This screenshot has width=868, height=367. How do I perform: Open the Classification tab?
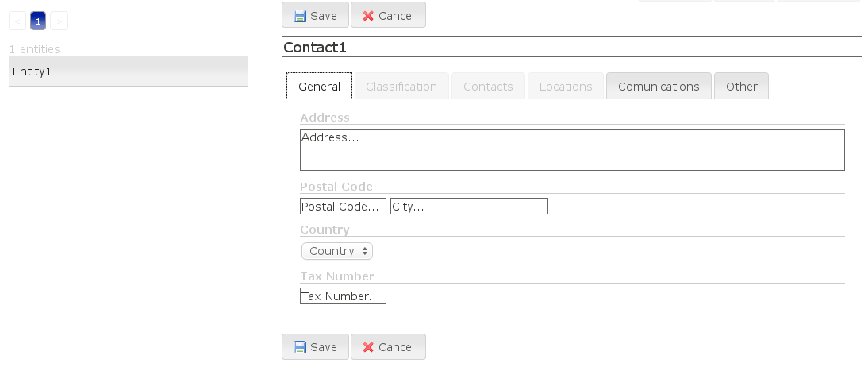click(401, 86)
